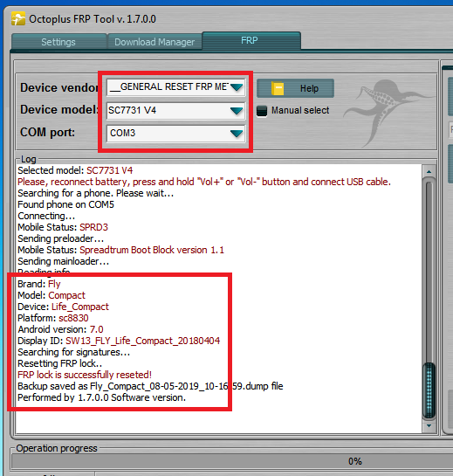453x476 pixels.
Task: Click the log scrollbar thumb
Action: point(429,390)
